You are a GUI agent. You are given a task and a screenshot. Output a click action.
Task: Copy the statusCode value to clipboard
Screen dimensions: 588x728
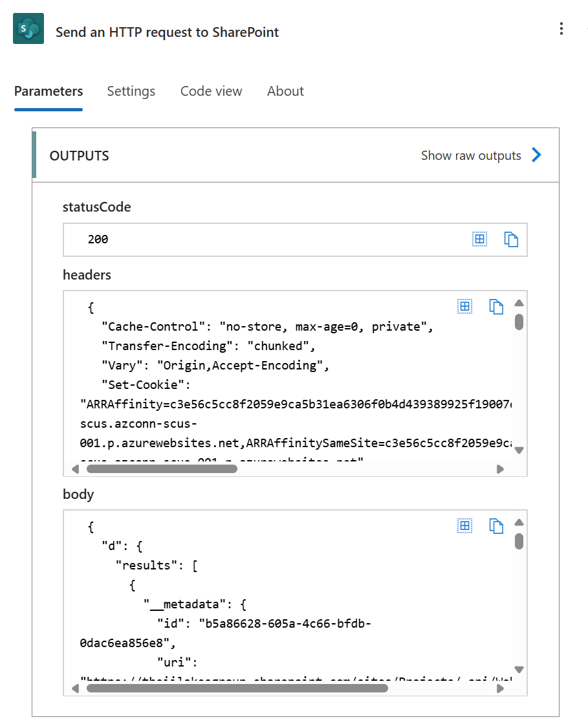point(511,239)
